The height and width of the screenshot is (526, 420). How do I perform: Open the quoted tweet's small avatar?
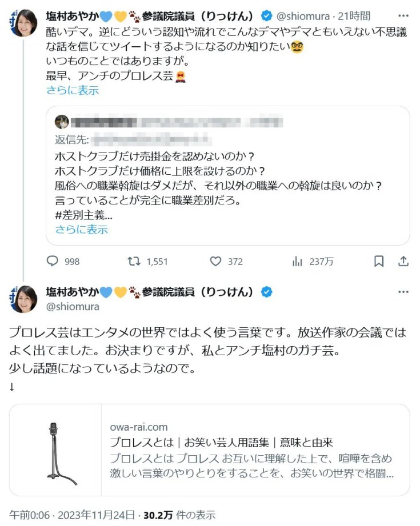pyautogui.click(x=62, y=121)
